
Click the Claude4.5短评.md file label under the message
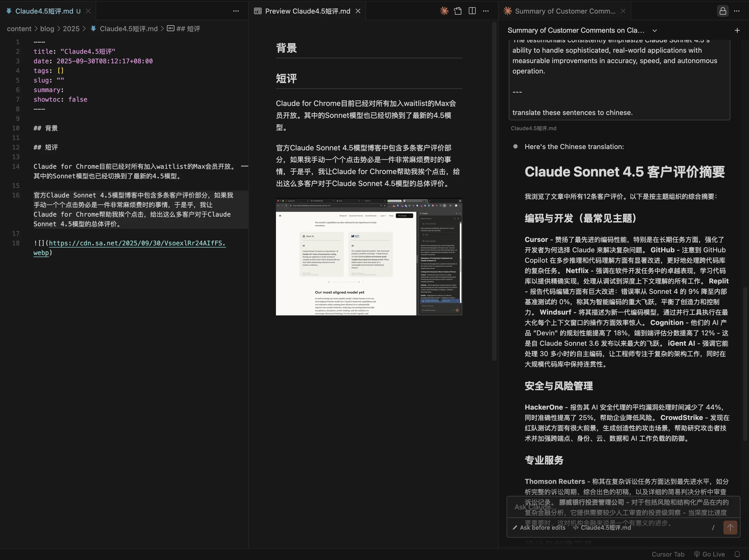pos(533,128)
